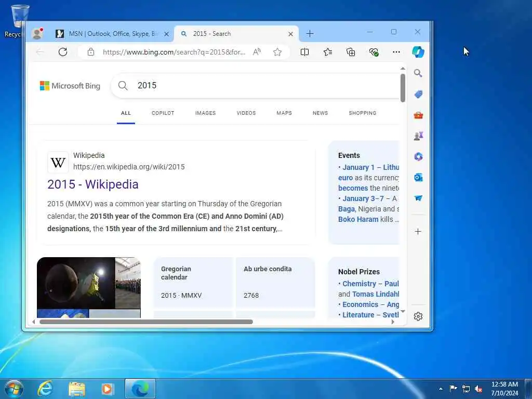532x399 pixels.
Task: Switch to VIDEOS search tab
Action: coord(246,113)
